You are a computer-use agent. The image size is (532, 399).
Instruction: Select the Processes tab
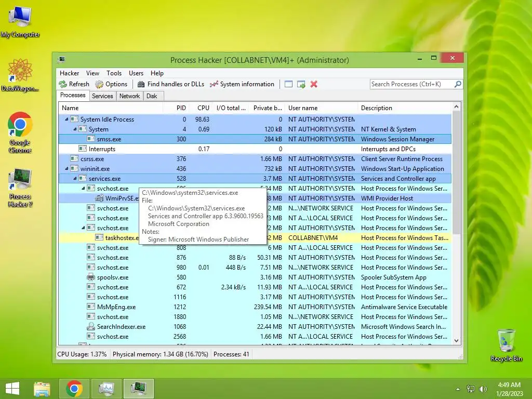pos(73,95)
